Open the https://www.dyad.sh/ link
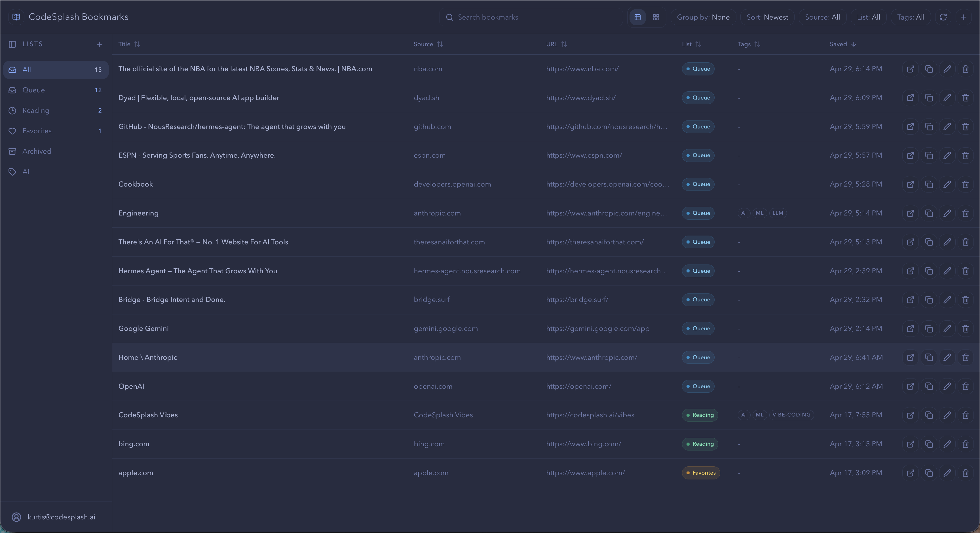Image resolution: width=980 pixels, height=533 pixels. pos(581,98)
